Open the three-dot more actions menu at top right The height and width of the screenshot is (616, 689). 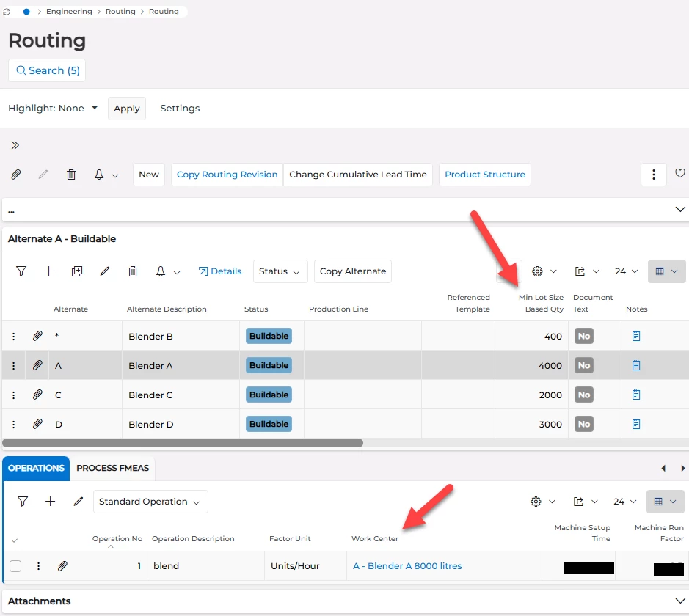[x=653, y=175]
